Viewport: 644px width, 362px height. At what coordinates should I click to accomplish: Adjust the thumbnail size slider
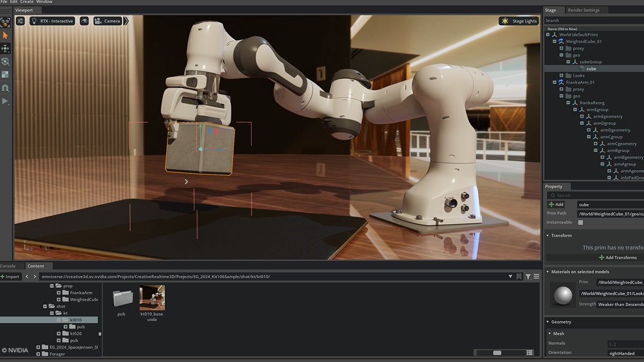497,352
